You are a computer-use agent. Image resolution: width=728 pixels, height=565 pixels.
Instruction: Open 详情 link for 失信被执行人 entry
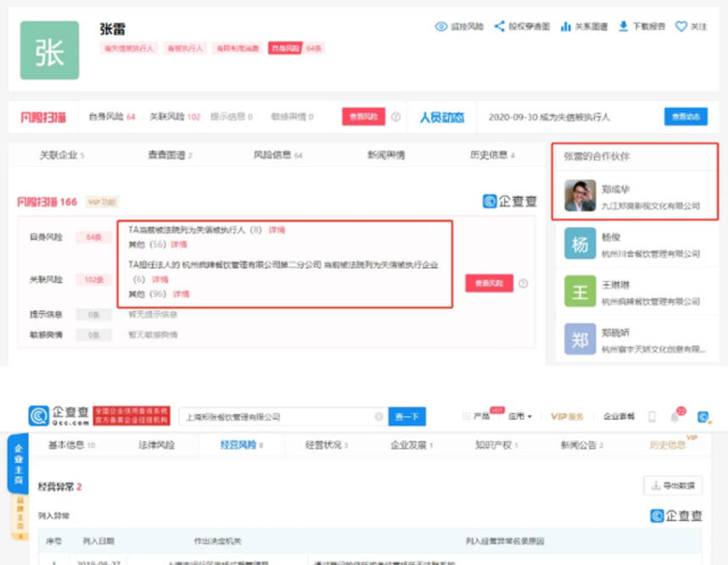click(277, 230)
